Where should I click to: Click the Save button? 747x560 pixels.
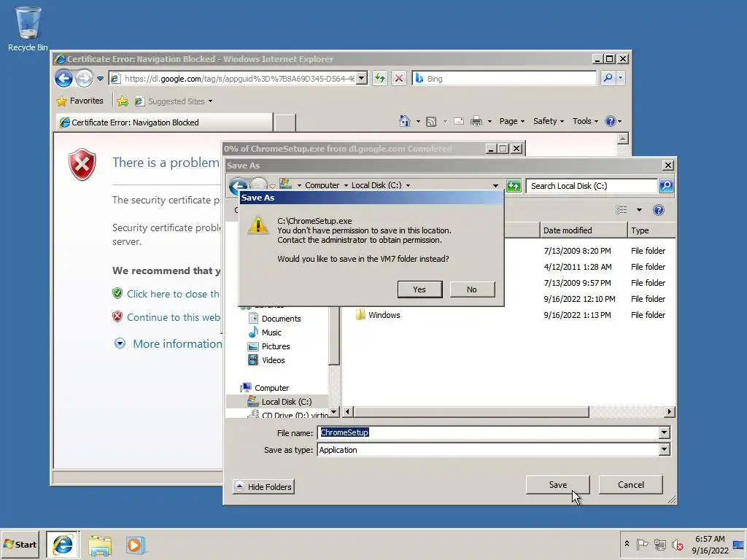558,484
